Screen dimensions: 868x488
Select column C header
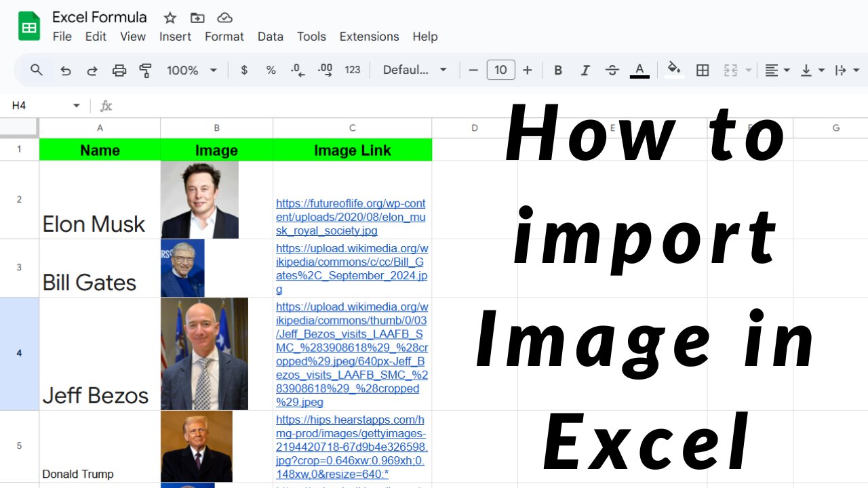(x=352, y=127)
